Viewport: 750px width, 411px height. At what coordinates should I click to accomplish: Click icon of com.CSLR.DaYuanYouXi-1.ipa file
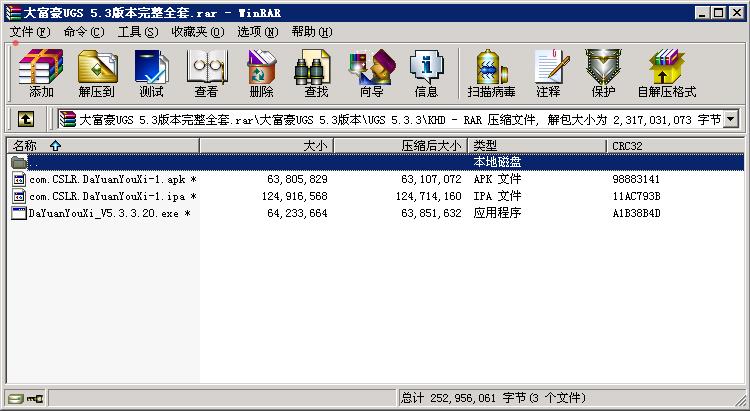pyautogui.click(x=19, y=196)
